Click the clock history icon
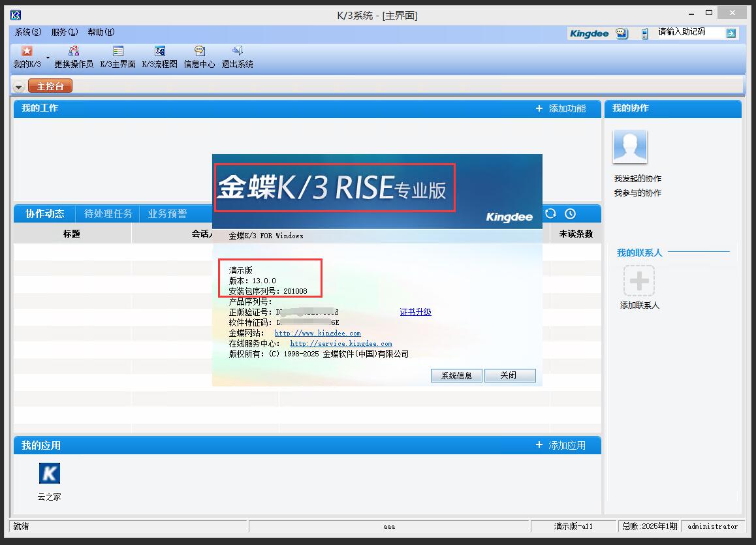Screen dimensions: 756x545 click(x=571, y=213)
